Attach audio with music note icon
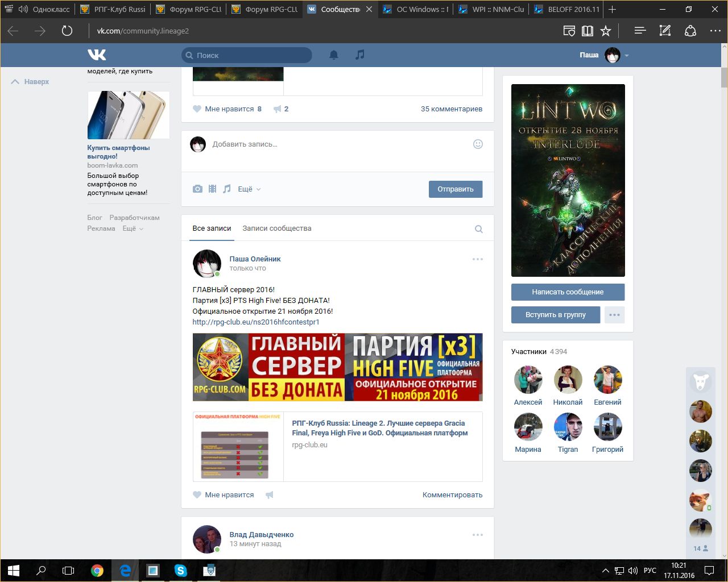This screenshot has height=582, width=728. 226,189
